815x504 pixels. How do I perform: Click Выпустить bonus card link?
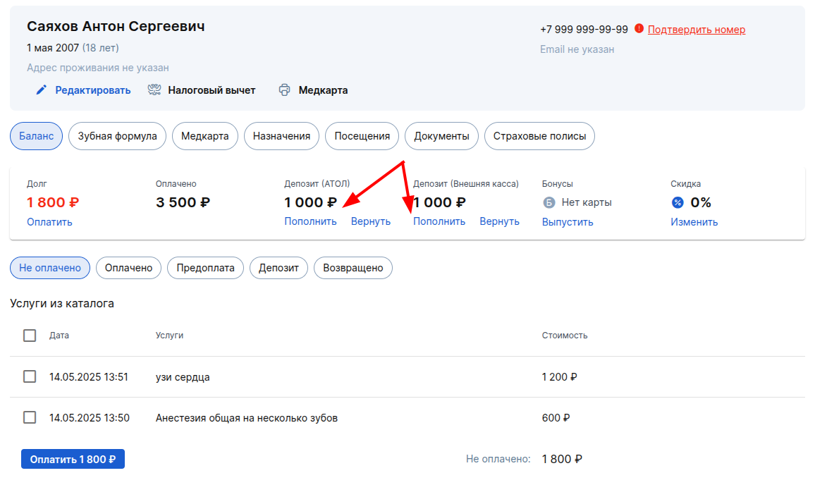568,222
